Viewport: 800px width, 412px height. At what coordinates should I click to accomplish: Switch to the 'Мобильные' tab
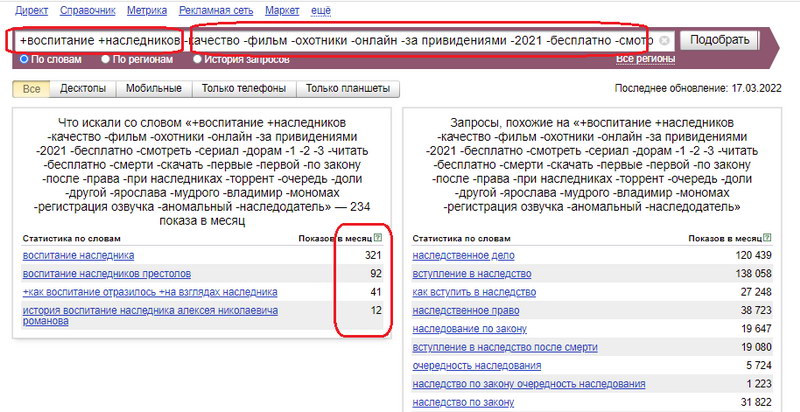click(x=154, y=89)
